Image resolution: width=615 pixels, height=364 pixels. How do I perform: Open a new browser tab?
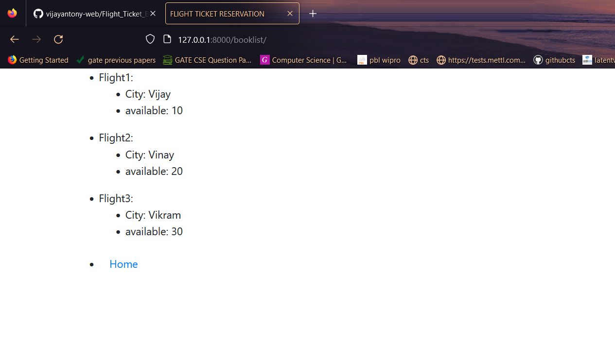pyautogui.click(x=313, y=13)
